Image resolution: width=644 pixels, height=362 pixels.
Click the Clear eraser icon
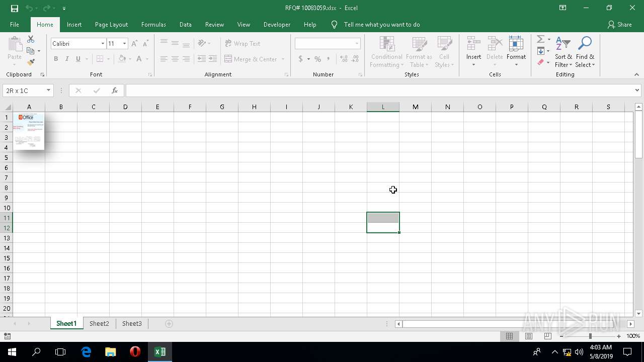click(x=540, y=62)
